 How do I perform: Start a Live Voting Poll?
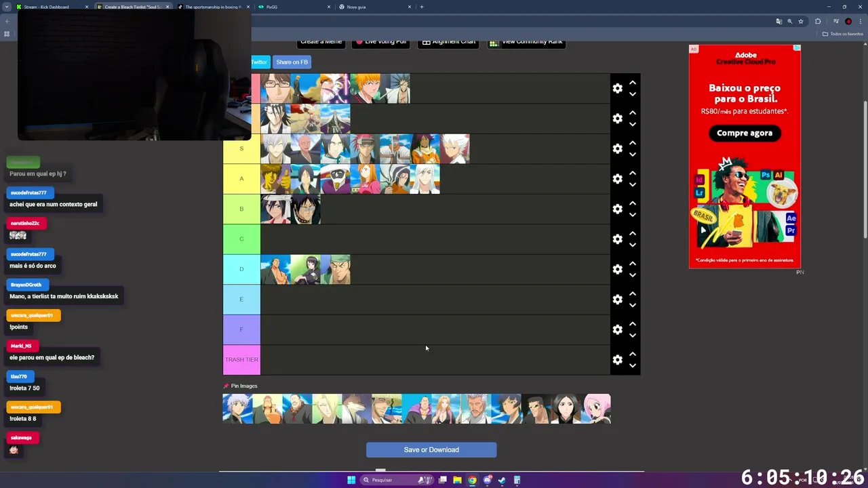point(380,43)
